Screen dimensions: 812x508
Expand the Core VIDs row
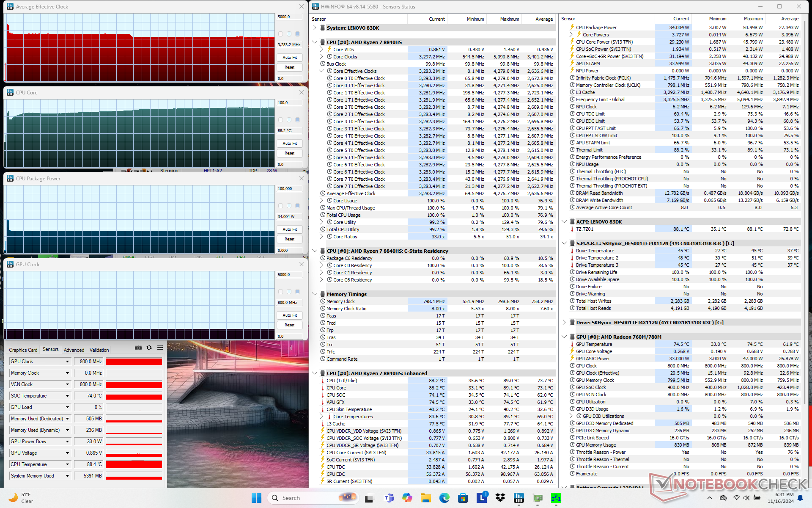[x=321, y=50]
